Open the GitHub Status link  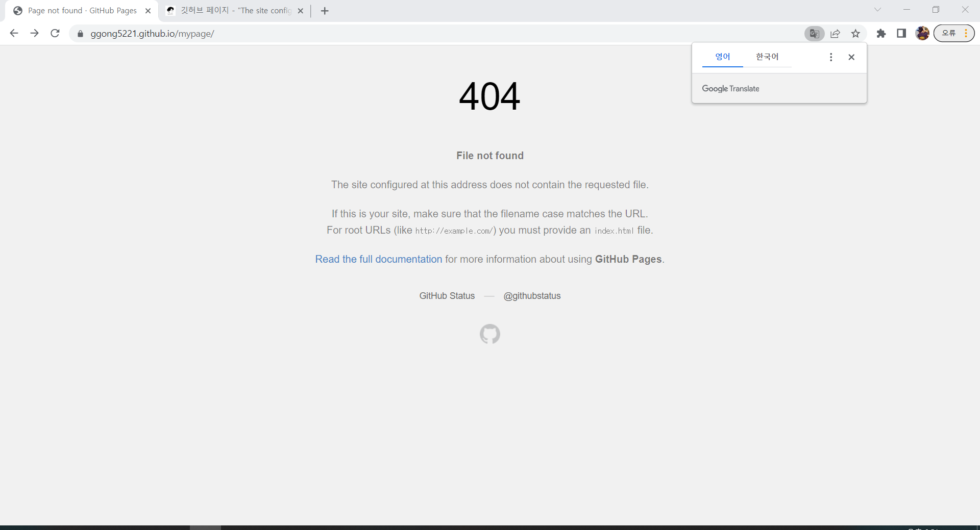[x=447, y=296]
